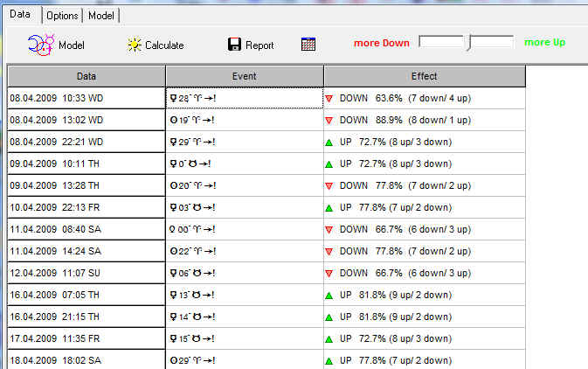Sort by the Event column header
Viewport: 588px width, 369px height.
point(244,76)
